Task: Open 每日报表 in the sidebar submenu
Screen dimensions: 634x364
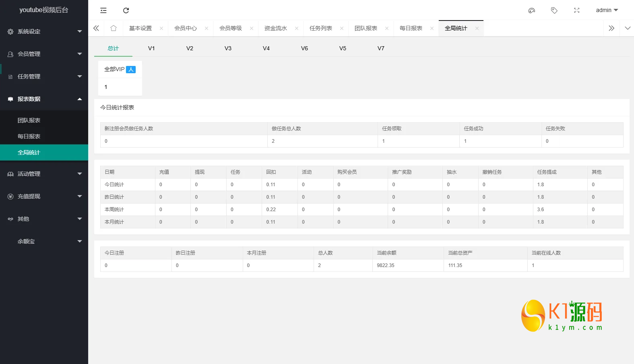Action: [x=44, y=136]
